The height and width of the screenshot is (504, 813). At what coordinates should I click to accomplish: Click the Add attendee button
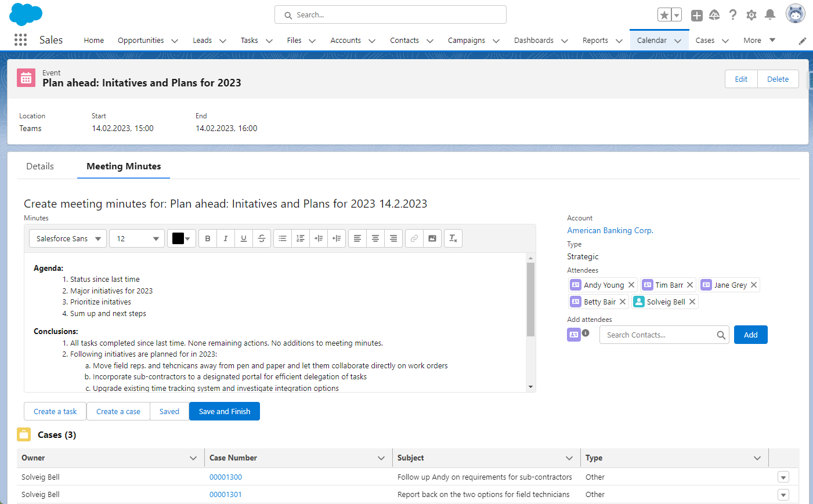pos(751,335)
